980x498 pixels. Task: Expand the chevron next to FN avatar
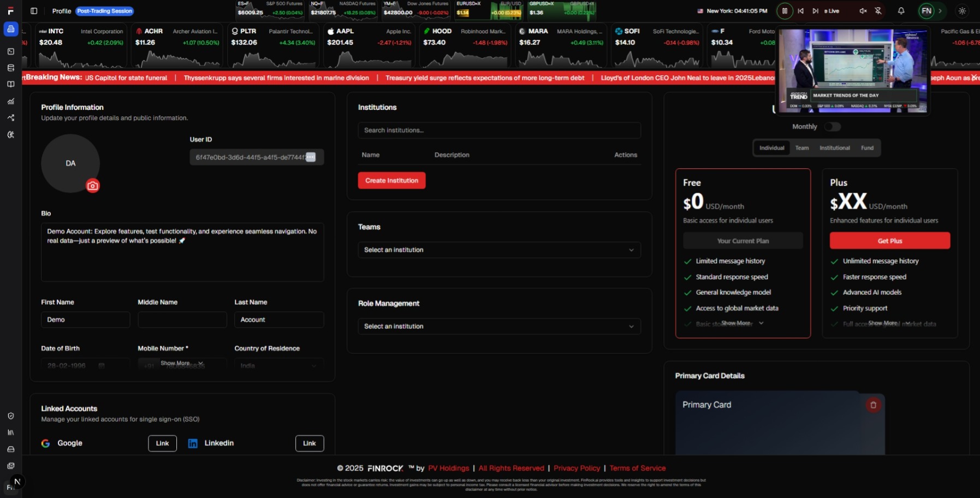[x=940, y=11]
